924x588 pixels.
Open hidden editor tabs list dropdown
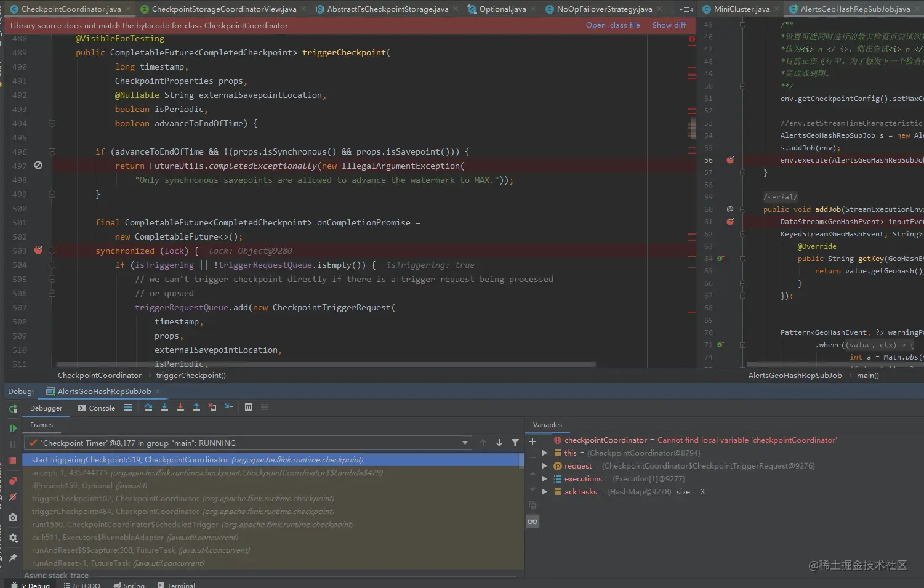687,9
